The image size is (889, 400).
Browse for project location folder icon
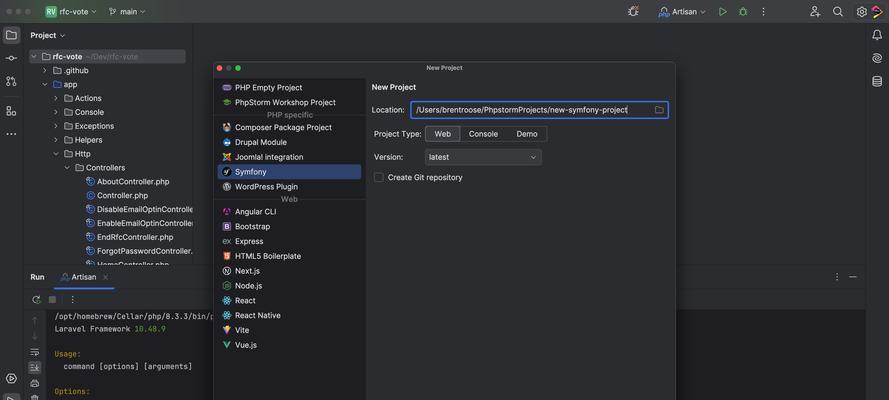pos(659,110)
